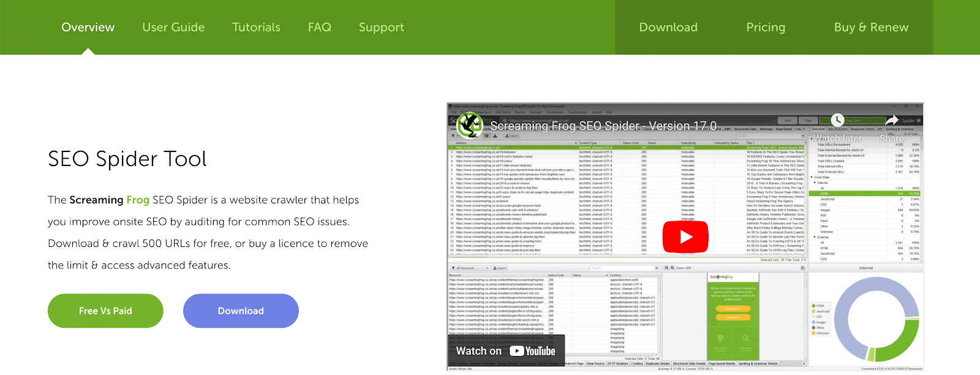Image resolution: width=980 pixels, height=375 pixels.
Task: Open the Screaming Frog channel logo
Action: 470,125
